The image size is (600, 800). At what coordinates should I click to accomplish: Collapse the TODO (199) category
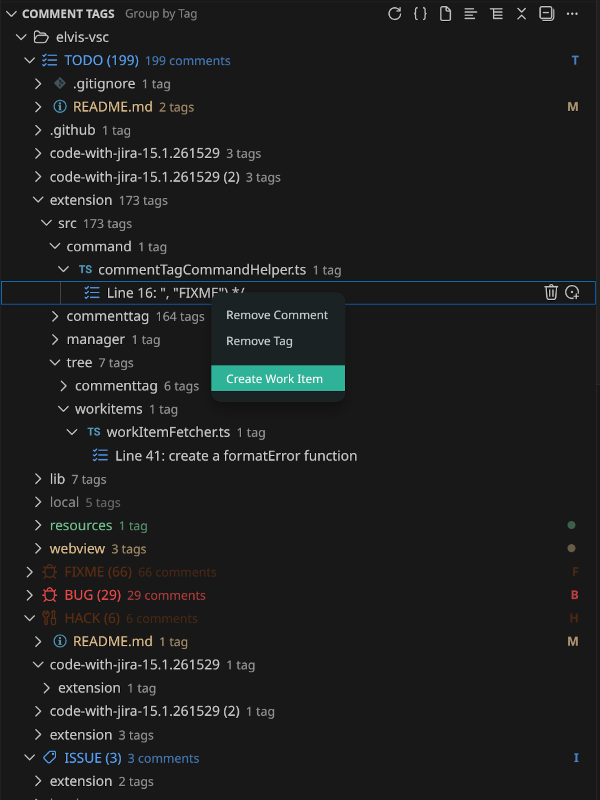click(29, 60)
